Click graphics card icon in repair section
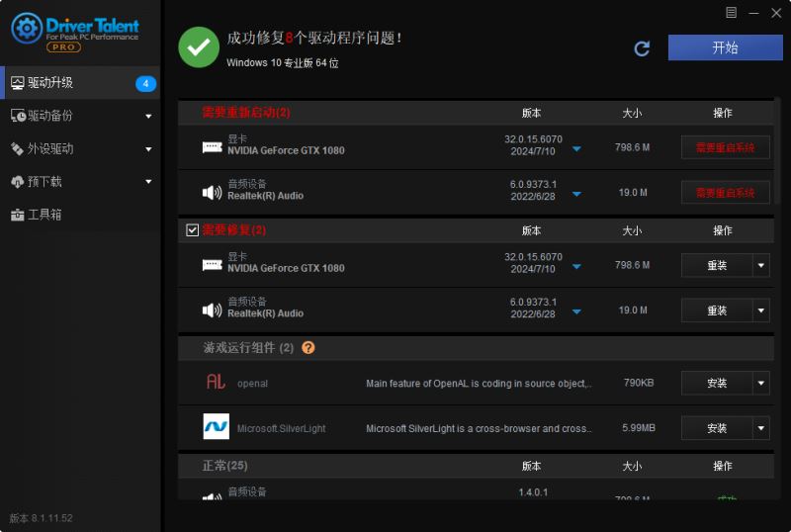The height and width of the screenshot is (532, 791). [212, 265]
